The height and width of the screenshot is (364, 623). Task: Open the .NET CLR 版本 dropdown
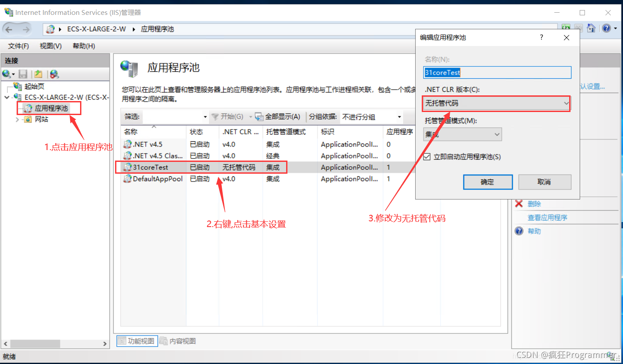pyautogui.click(x=496, y=104)
